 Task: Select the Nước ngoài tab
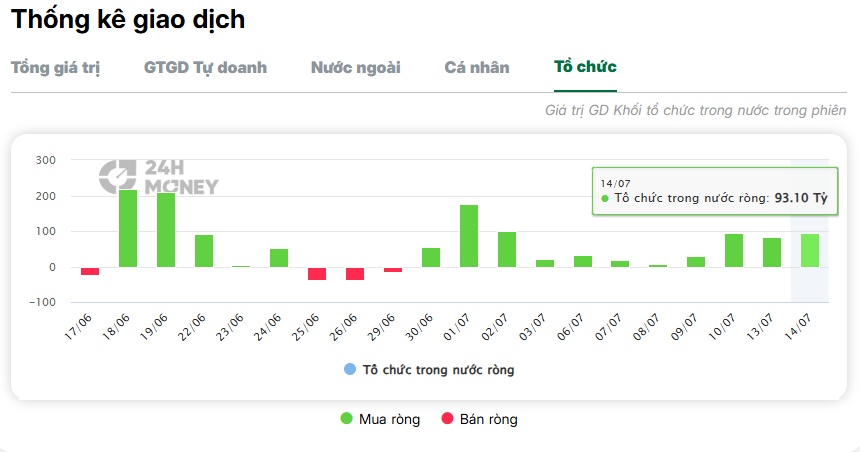tap(355, 67)
